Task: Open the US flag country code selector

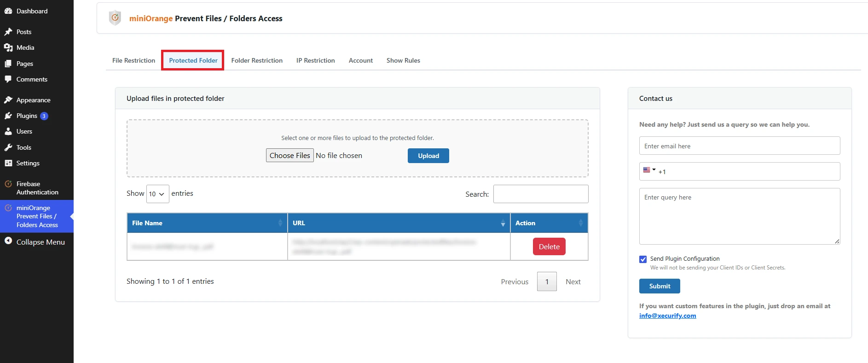Action: click(649, 170)
